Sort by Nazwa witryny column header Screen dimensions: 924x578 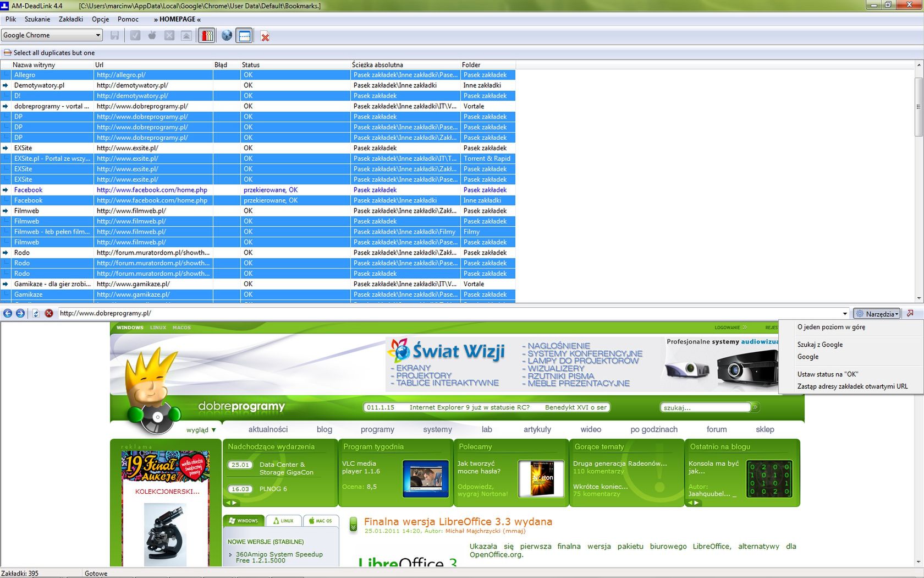coord(52,65)
